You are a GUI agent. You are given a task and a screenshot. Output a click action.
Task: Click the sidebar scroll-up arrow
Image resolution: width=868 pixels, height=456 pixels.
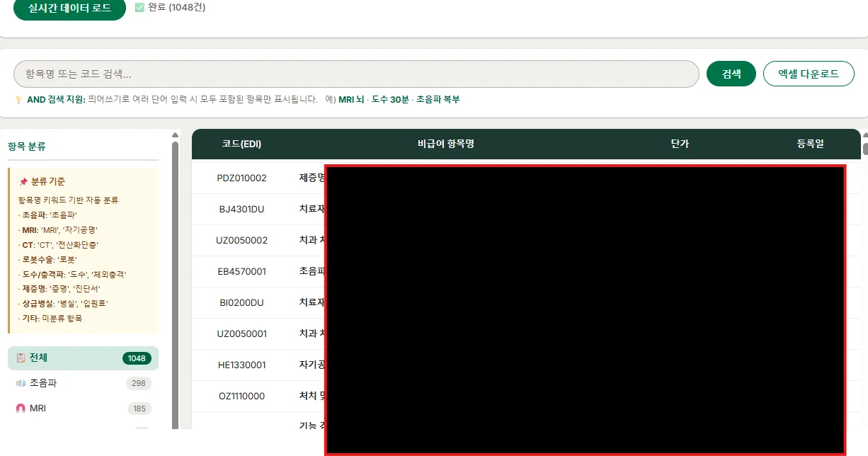pyautogui.click(x=175, y=135)
